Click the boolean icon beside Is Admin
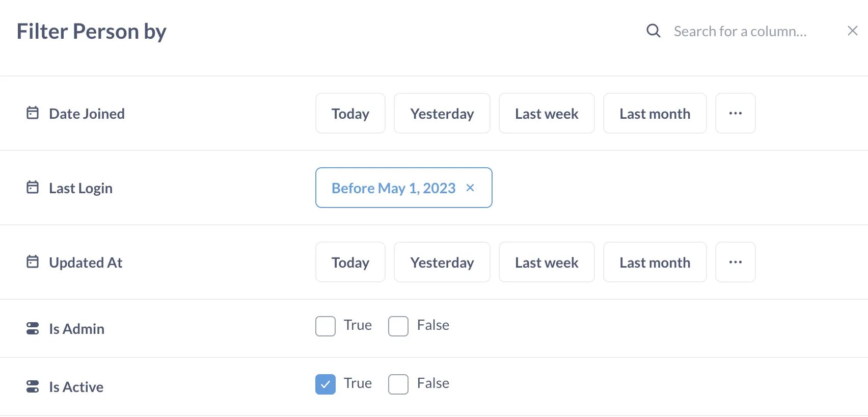This screenshot has height=417, width=868. (x=32, y=328)
